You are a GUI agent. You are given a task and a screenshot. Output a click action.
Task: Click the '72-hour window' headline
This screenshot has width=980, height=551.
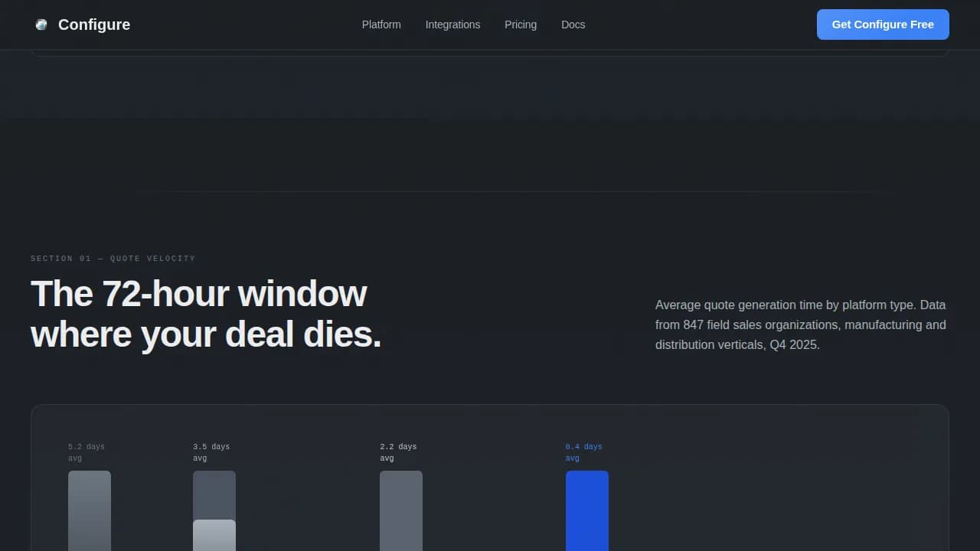[x=206, y=315]
